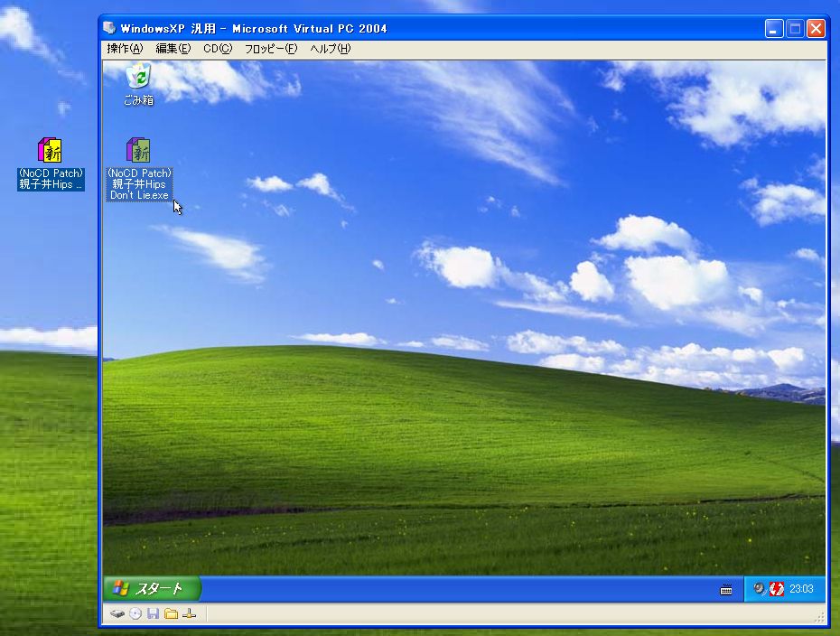Viewport: 840px width, 636px height.
Task: Click the floppy disk status icon in Virtual PC status bar
Action: (154, 614)
